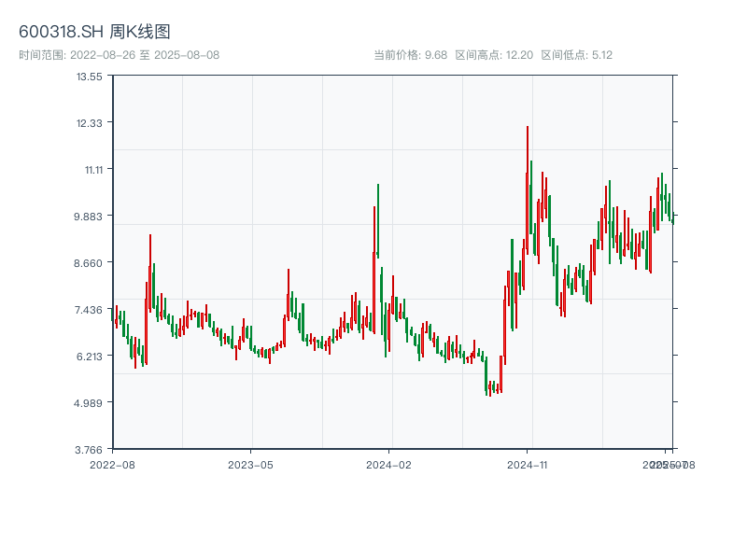Click the x-axis label 2024-11

click(x=528, y=465)
